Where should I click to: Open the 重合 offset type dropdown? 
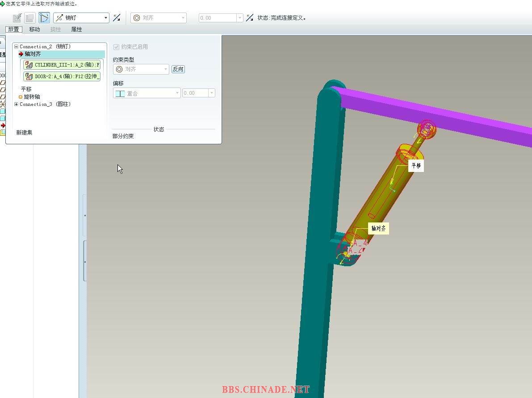pos(177,93)
